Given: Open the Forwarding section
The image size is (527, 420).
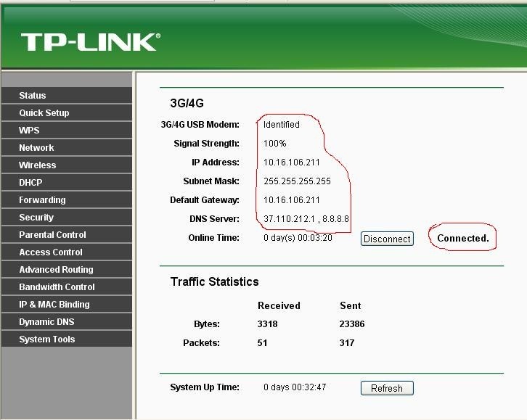Looking at the screenshot, I should [x=42, y=200].
